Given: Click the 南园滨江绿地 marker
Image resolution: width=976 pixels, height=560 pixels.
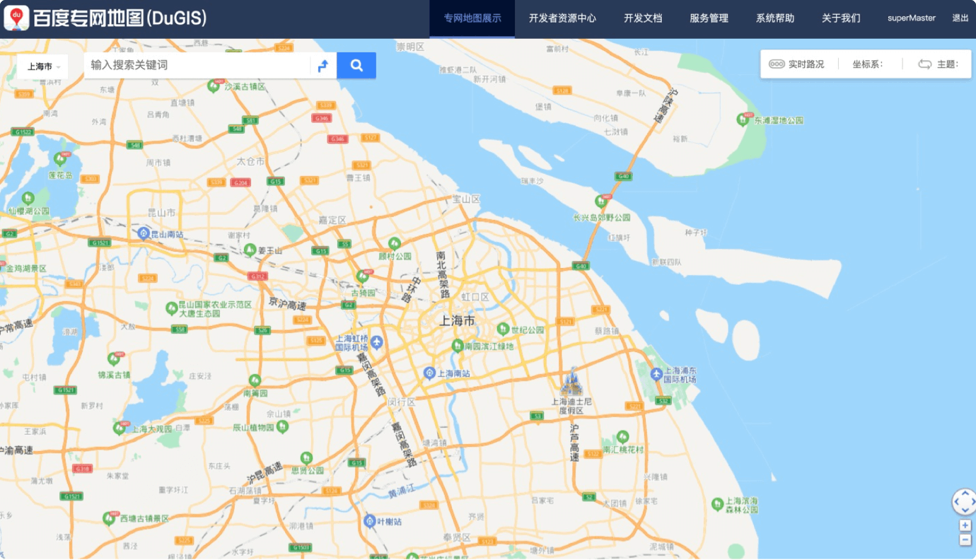Looking at the screenshot, I should [457, 346].
